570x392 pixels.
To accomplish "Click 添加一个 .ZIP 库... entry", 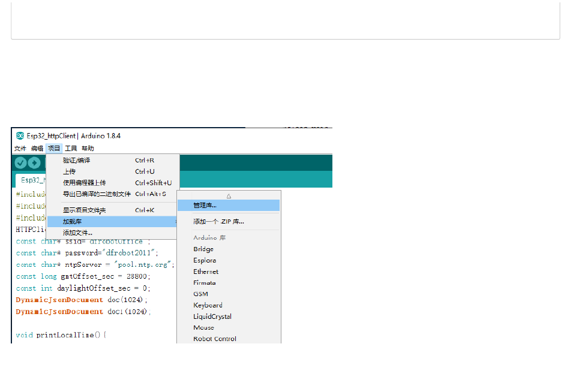I will 229,222.
